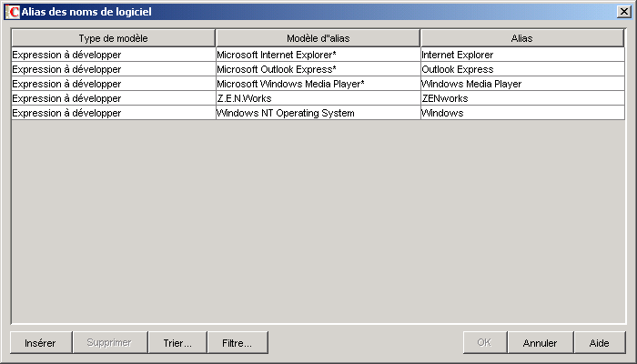This screenshot has width=637, height=364.
Task: Select the Z.E.N.Works model cell
Action: tap(318, 98)
